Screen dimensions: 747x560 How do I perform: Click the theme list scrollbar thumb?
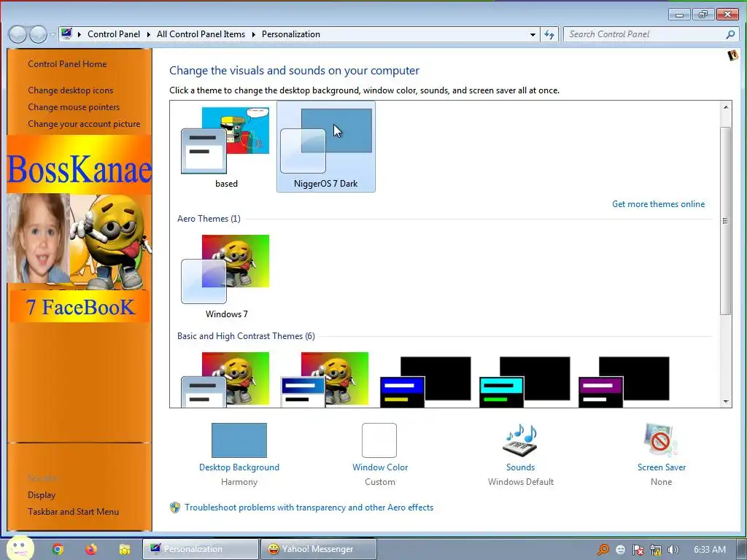coord(726,220)
